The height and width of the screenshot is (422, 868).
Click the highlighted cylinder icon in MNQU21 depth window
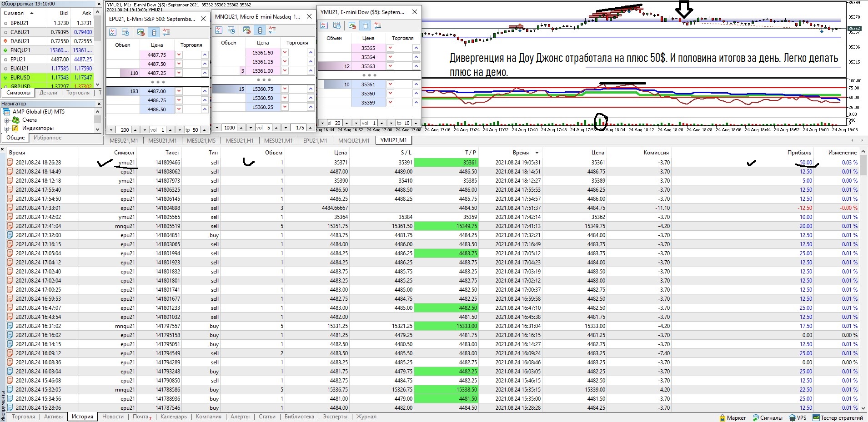click(x=260, y=30)
